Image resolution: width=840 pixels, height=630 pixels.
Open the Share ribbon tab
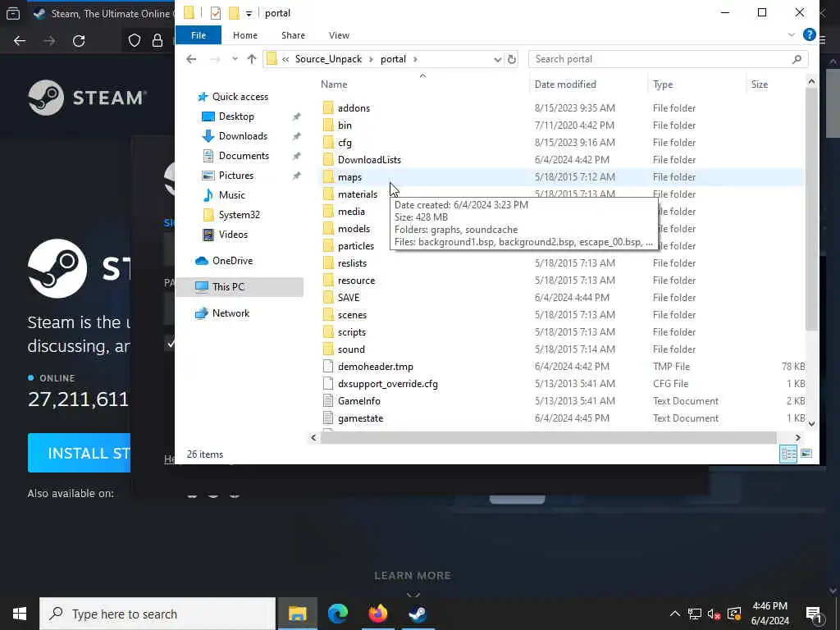click(293, 35)
